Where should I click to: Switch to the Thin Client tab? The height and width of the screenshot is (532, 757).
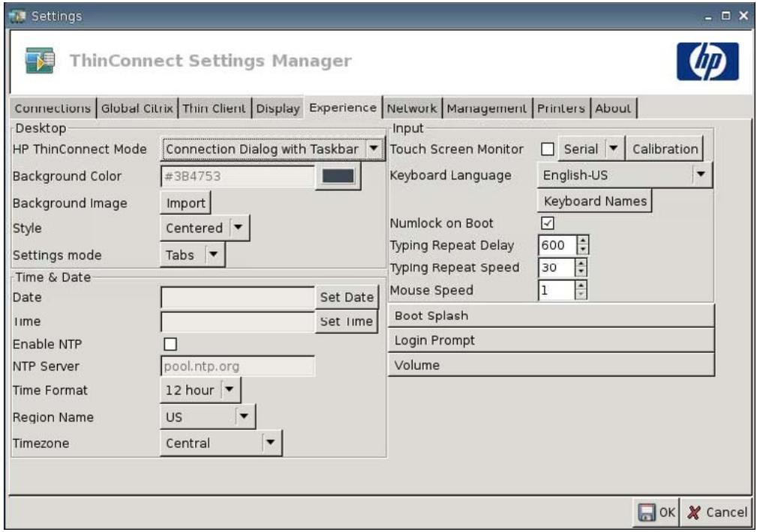point(214,108)
